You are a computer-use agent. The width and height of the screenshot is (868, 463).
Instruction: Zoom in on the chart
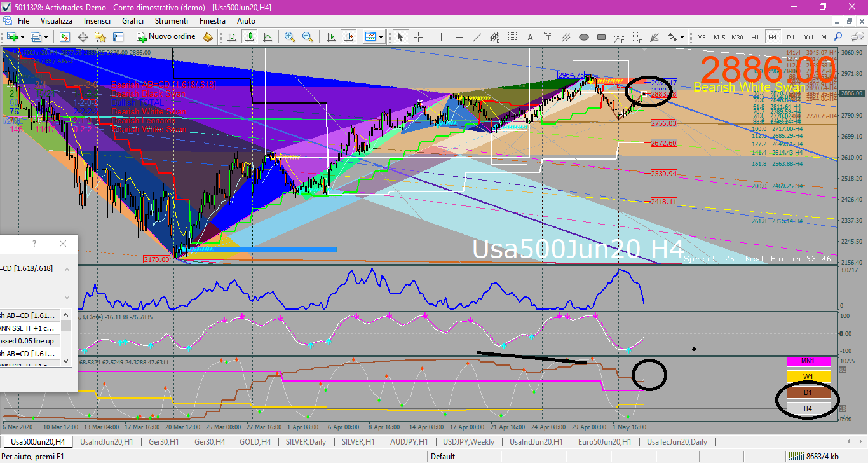[x=290, y=37]
